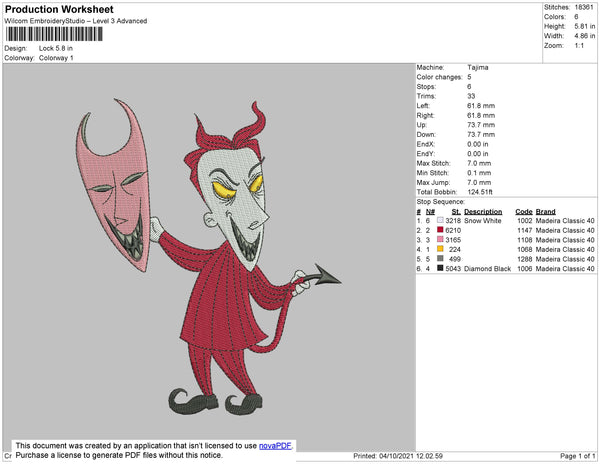600x464 pixels.
Task: Click the EndX value 0.00 in
Action: tap(478, 144)
